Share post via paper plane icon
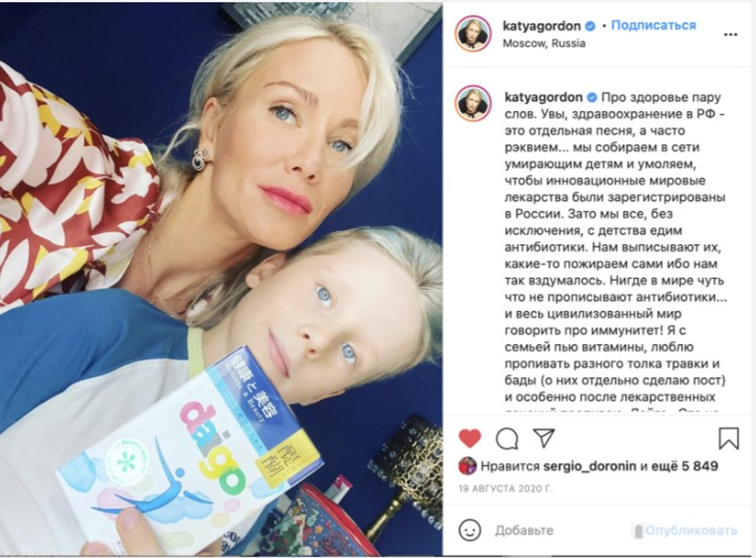 pos(544,438)
